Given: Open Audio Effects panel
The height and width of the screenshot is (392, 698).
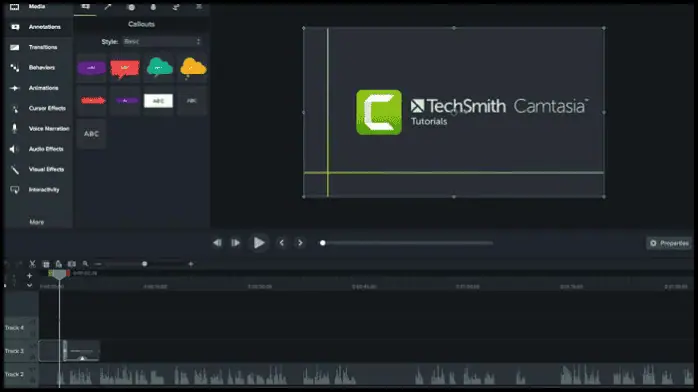Looking at the screenshot, I should coord(37,149).
